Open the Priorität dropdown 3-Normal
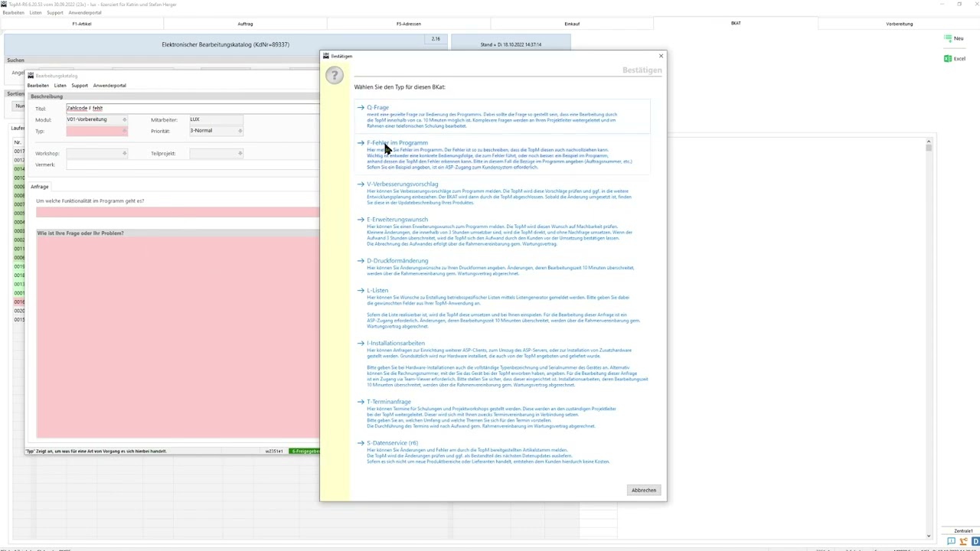 point(216,131)
